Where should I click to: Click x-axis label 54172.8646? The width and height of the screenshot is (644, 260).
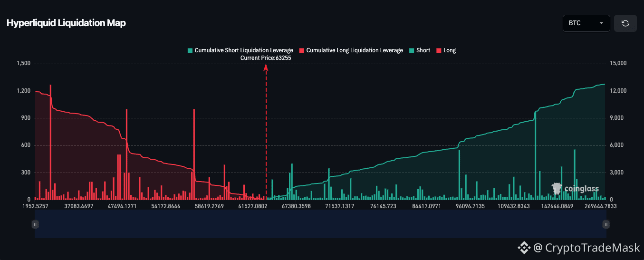[165, 206]
